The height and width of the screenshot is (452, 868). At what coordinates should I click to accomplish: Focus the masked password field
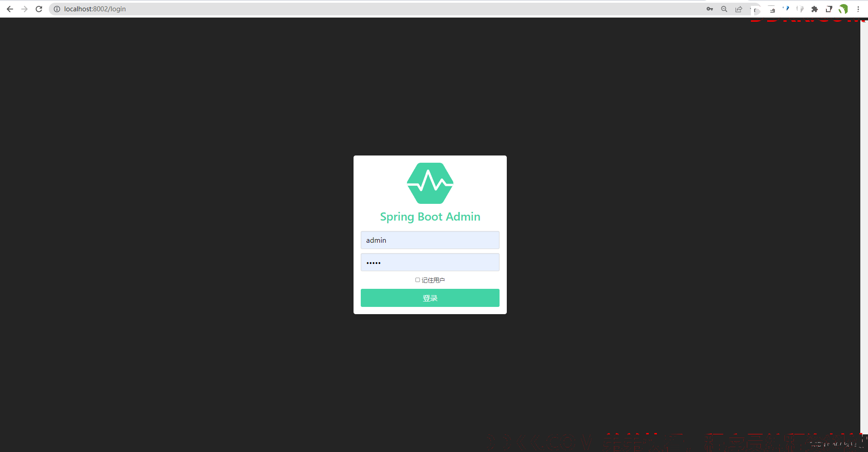pyautogui.click(x=430, y=262)
